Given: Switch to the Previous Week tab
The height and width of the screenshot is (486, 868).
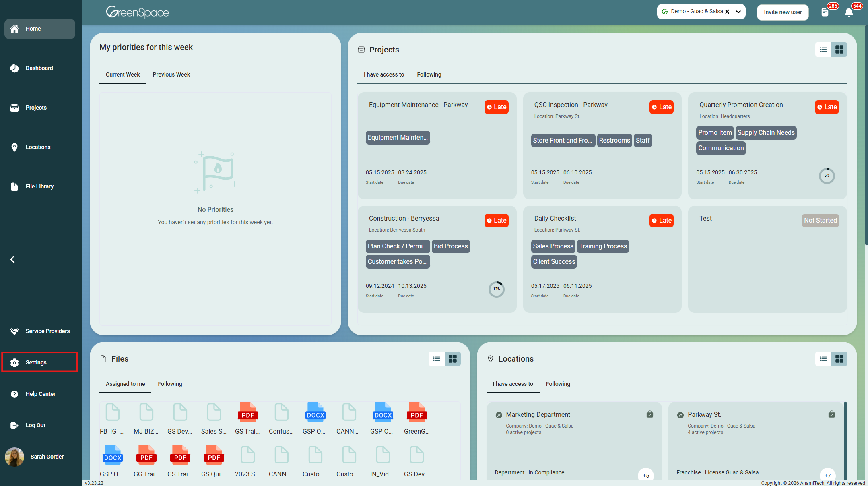Looking at the screenshot, I should [x=171, y=74].
